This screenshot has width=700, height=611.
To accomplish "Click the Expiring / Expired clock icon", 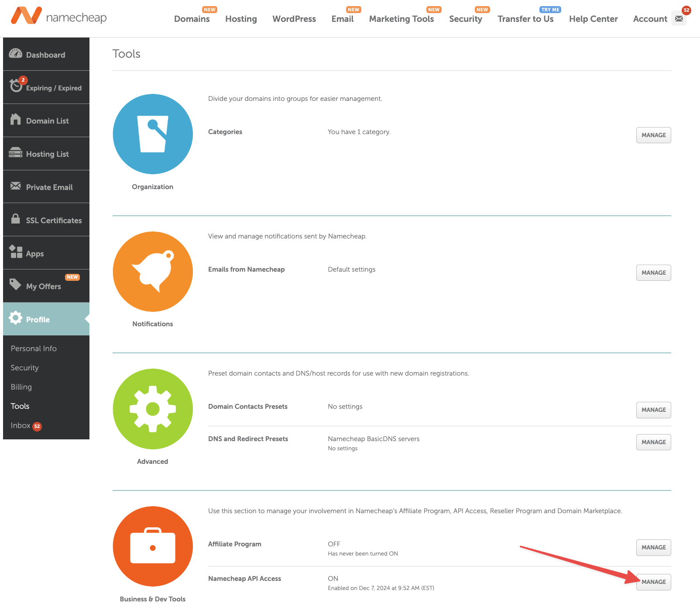I will click(x=16, y=87).
